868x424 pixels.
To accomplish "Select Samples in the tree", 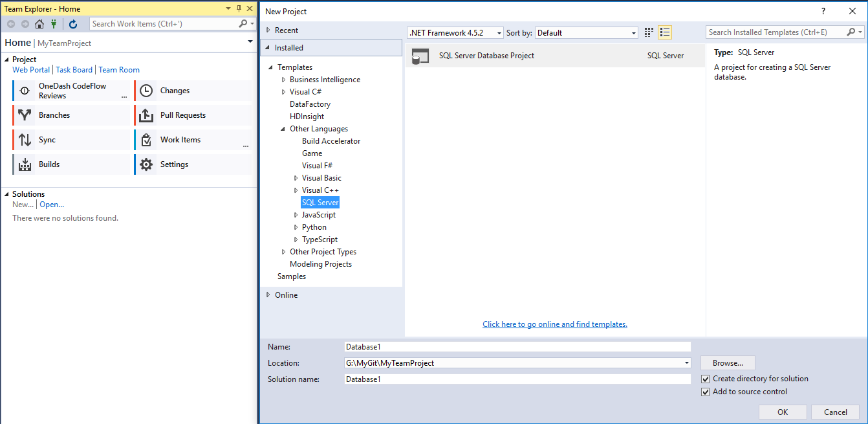I will [x=292, y=276].
